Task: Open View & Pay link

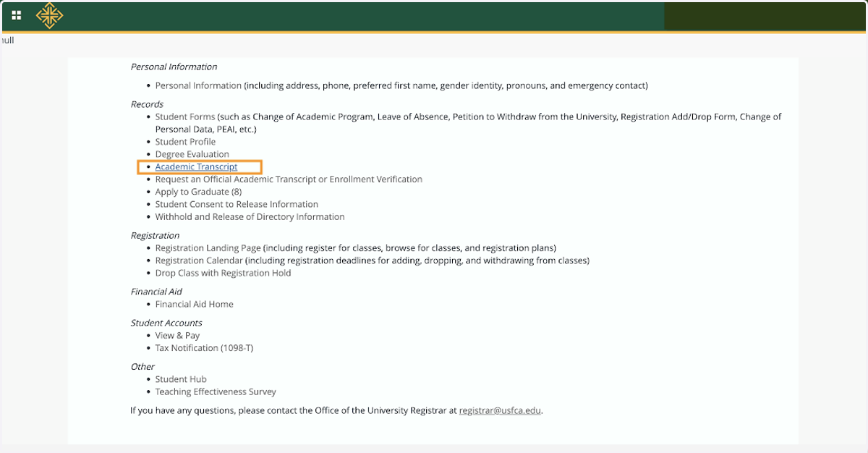Action: (x=177, y=336)
